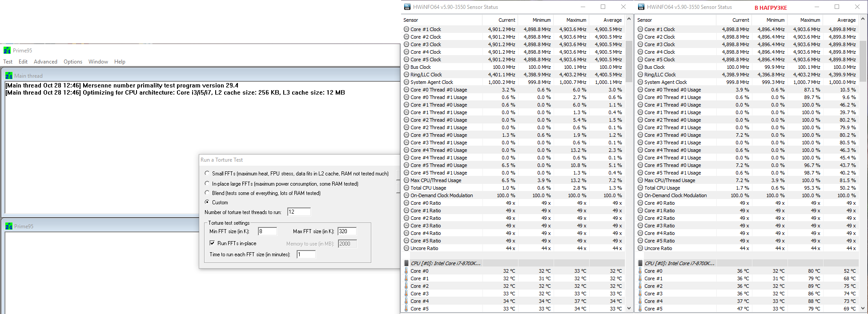Select Ring/LLC Clock row in right window
The height and width of the screenshot is (314, 868).
747,75
